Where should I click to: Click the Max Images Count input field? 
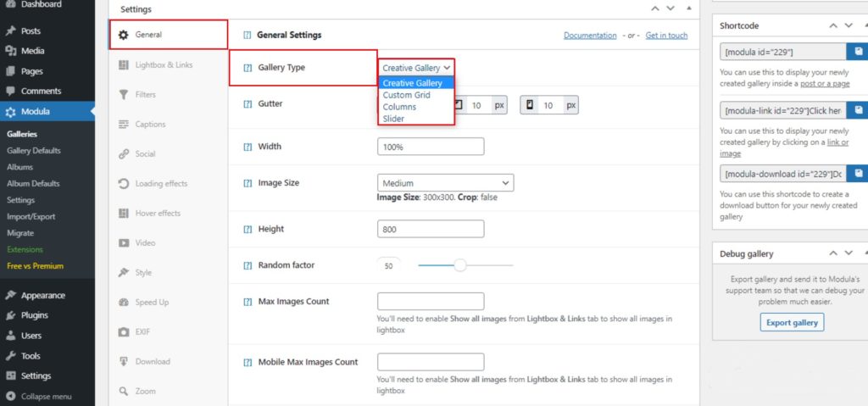click(x=431, y=302)
